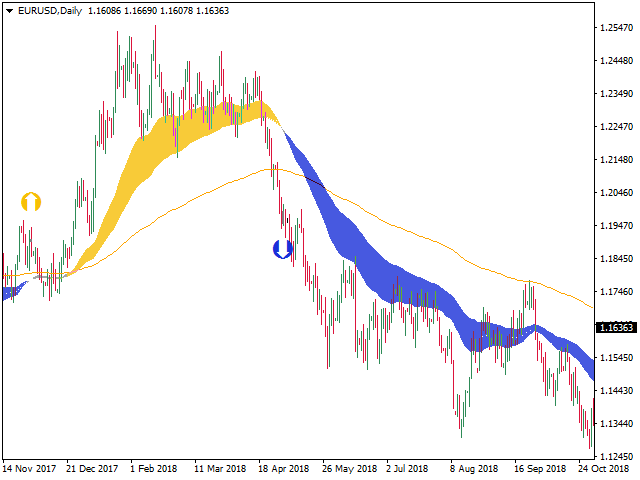The height and width of the screenshot is (480, 640).
Task: Click the EURUSD,Daily chart title
Action: pyautogui.click(x=50, y=11)
